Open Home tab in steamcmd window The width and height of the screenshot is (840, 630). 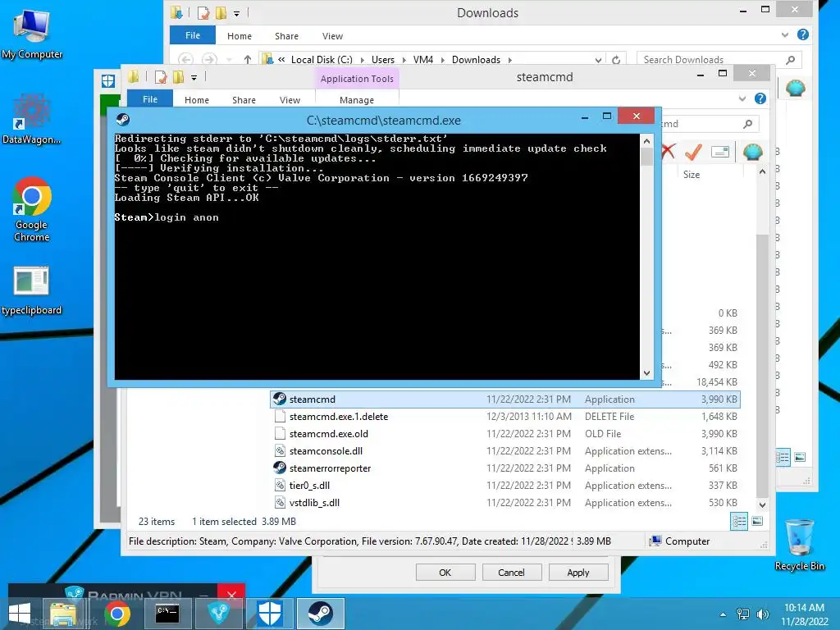tap(197, 100)
